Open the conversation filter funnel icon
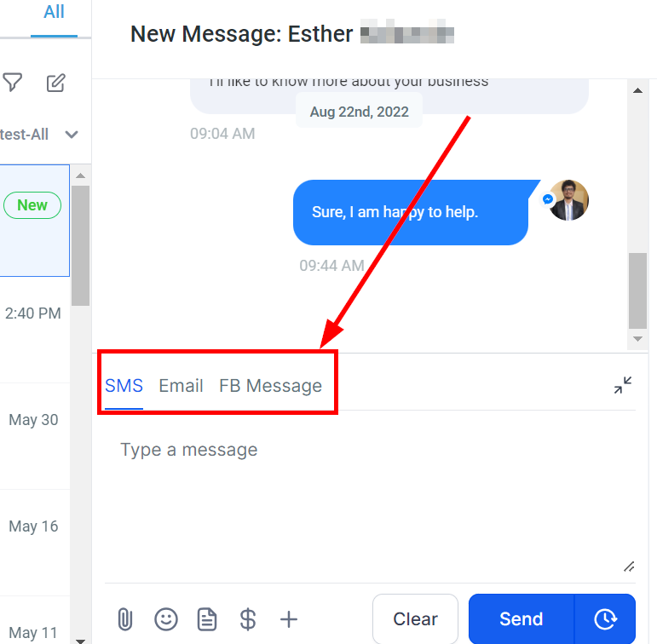The height and width of the screenshot is (644, 657). [x=13, y=82]
